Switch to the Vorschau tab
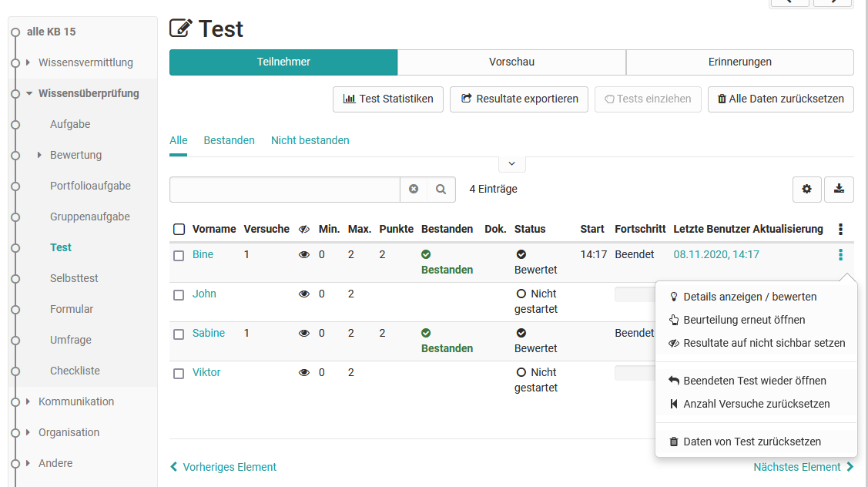868x487 pixels. [511, 62]
